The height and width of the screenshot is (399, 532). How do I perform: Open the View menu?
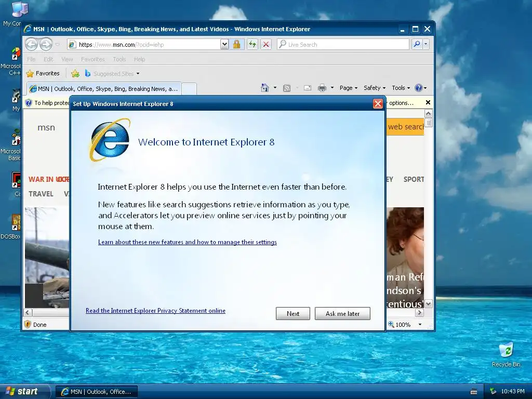[x=67, y=59]
